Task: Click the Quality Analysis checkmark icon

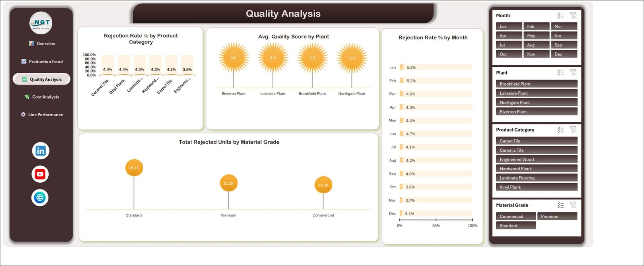Action: tap(25, 79)
